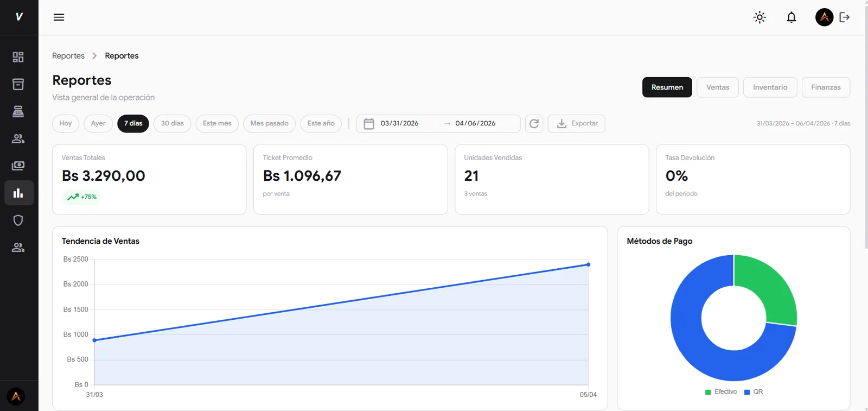Select the Hoy date filter
Viewport: 868px width, 411px height.
[x=66, y=123]
